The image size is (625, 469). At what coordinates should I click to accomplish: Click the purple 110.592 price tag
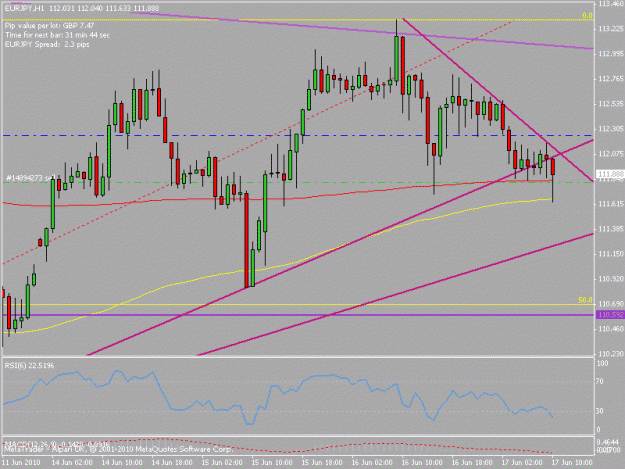tap(610, 315)
